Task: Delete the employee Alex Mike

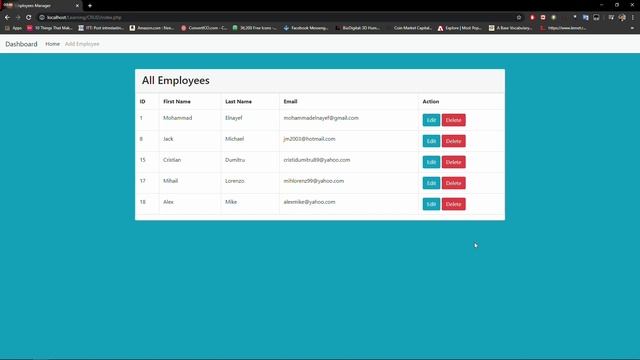Action: [x=453, y=204]
